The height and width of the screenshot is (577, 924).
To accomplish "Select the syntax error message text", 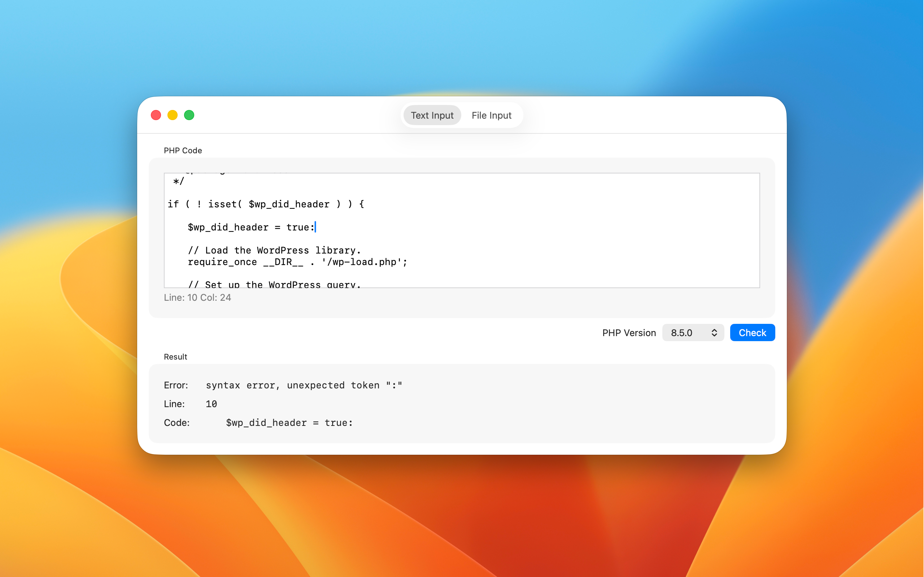I will 304,385.
